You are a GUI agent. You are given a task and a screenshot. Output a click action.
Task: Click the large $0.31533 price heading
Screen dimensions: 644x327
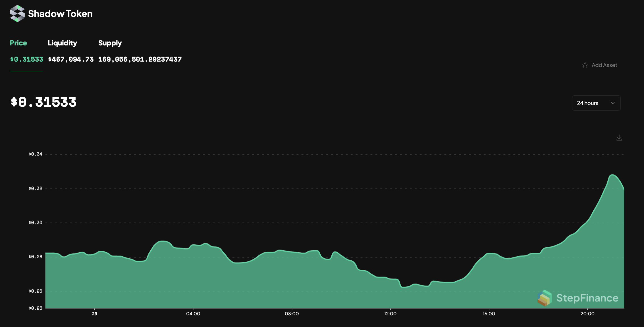point(43,102)
